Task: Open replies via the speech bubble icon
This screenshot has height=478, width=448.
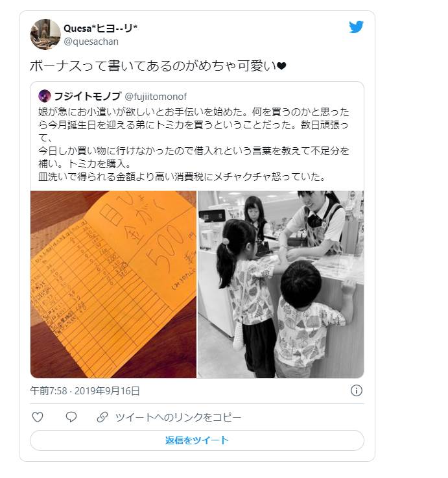Action: pyautogui.click(x=71, y=417)
